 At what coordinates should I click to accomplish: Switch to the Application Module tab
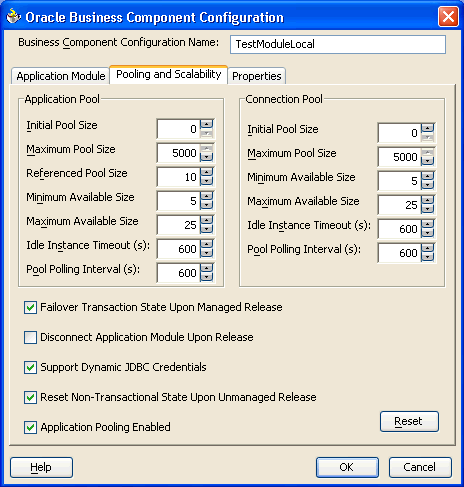click(x=61, y=76)
